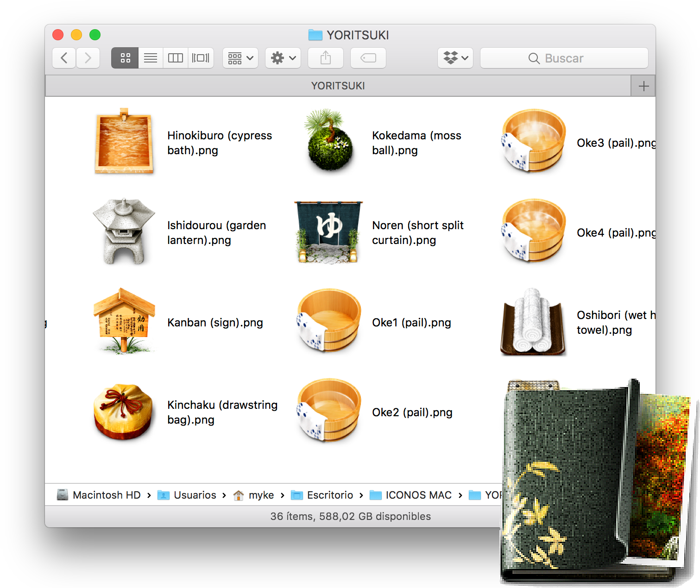Select the Ishidourou garden lantern icon

click(x=124, y=231)
